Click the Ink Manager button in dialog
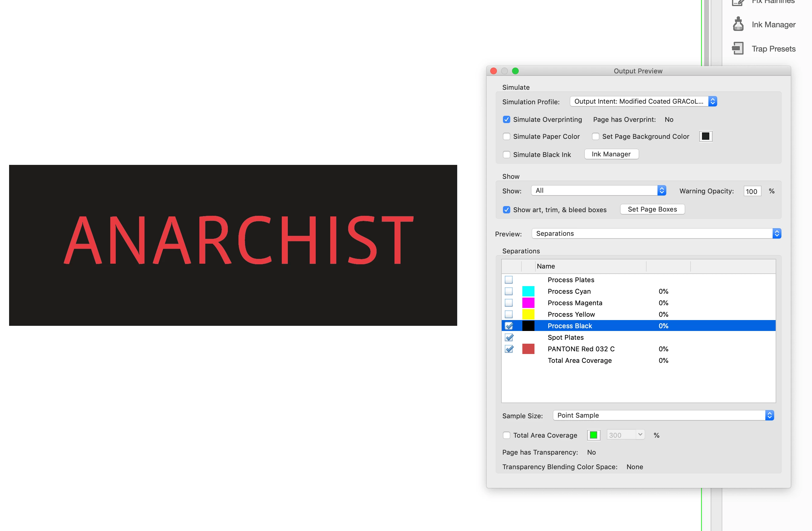 [x=611, y=154]
